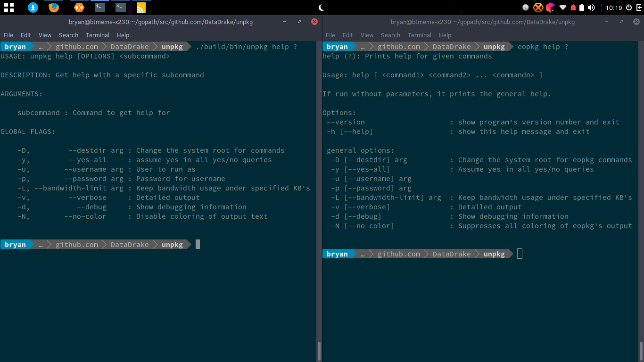This screenshot has width=644, height=362.
Task: Click 'DESCRIPTION: Get help with a specific subcommand'
Action: tap(102, 75)
